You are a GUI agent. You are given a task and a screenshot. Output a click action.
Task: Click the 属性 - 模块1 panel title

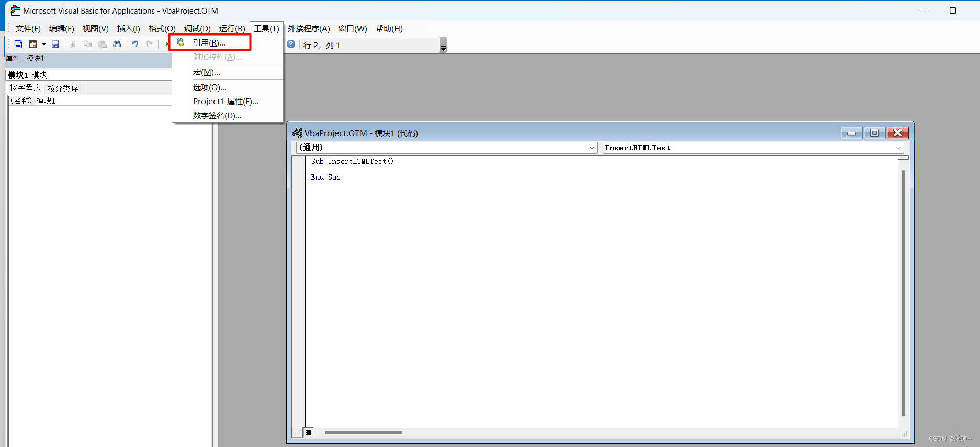[25, 58]
